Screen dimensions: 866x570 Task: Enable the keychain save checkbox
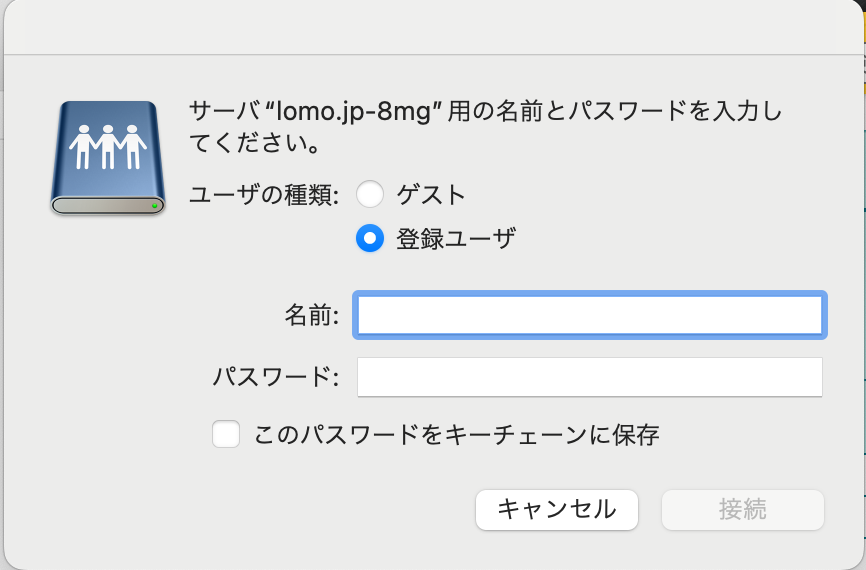tap(226, 434)
